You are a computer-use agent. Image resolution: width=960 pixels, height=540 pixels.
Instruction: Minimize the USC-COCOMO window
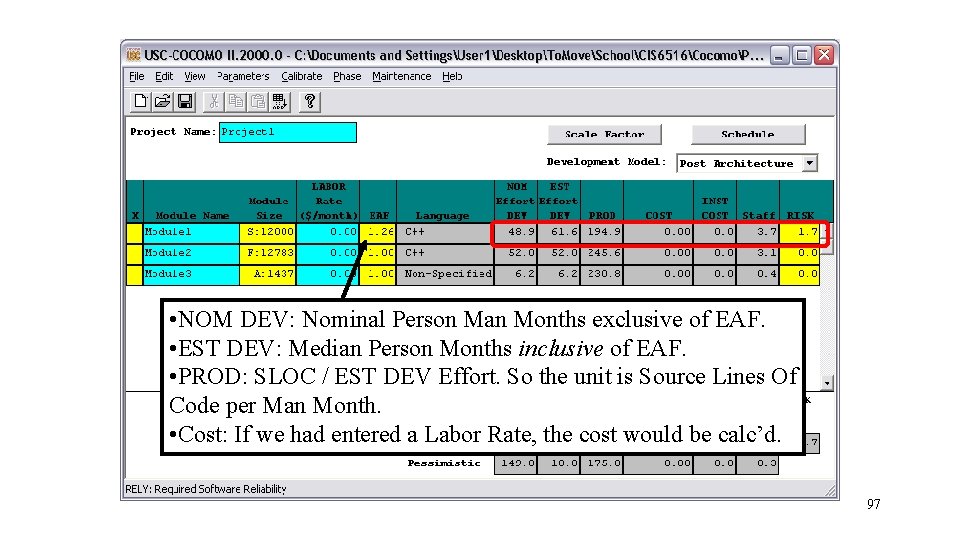click(x=779, y=55)
